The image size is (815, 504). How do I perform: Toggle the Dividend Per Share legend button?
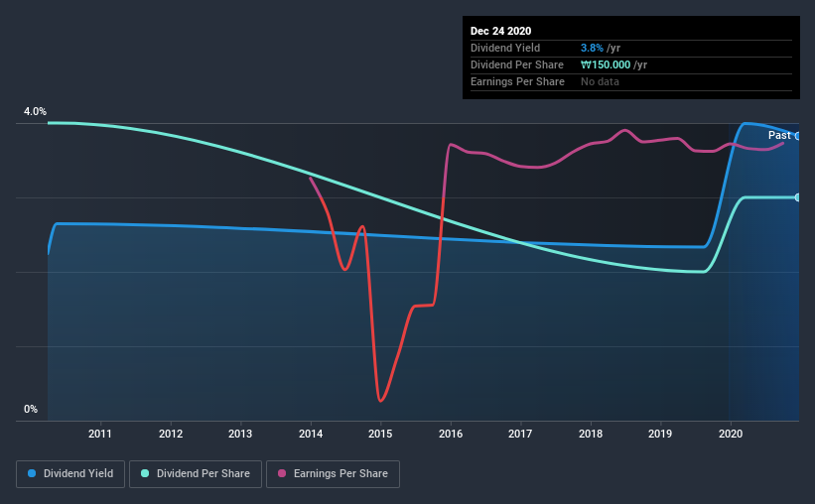pyautogui.click(x=196, y=474)
